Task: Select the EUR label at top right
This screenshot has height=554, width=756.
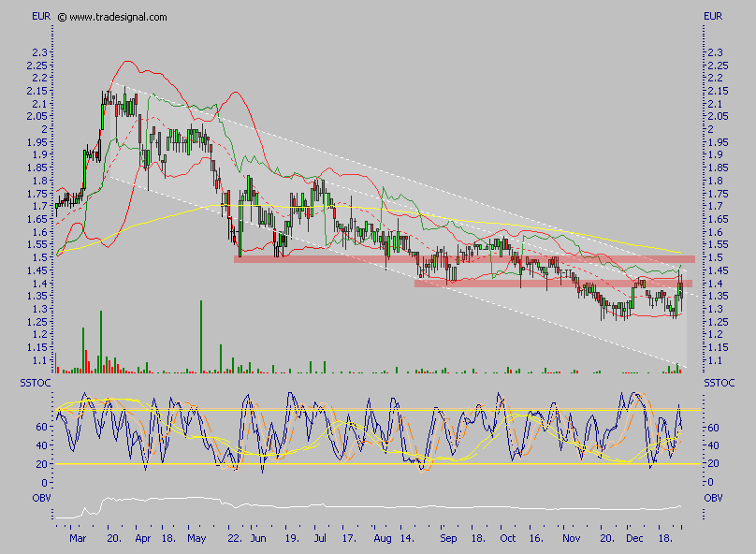Action: [714, 16]
